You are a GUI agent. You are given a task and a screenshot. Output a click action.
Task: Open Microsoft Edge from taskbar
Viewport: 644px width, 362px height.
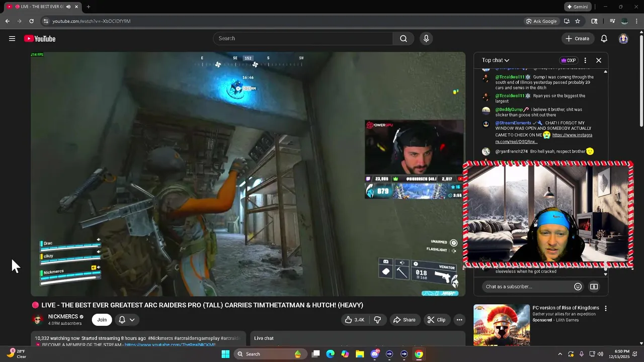(330, 354)
